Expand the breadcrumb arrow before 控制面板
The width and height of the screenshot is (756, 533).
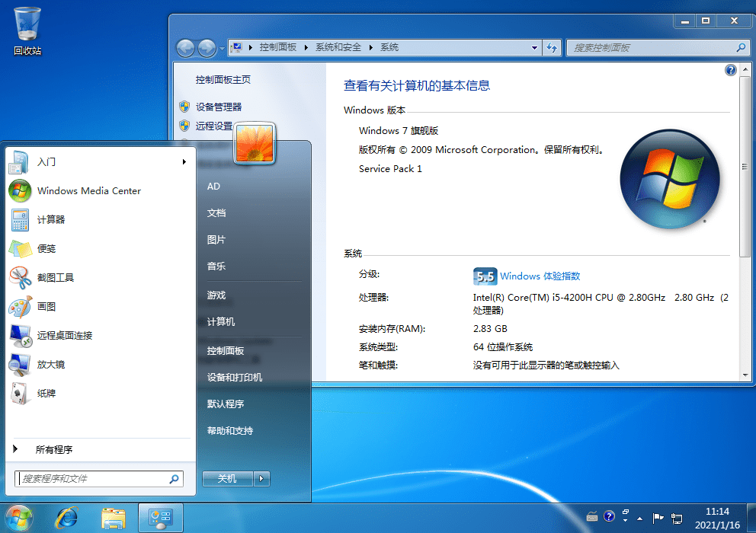pyautogui.click(x=250, y=47)
